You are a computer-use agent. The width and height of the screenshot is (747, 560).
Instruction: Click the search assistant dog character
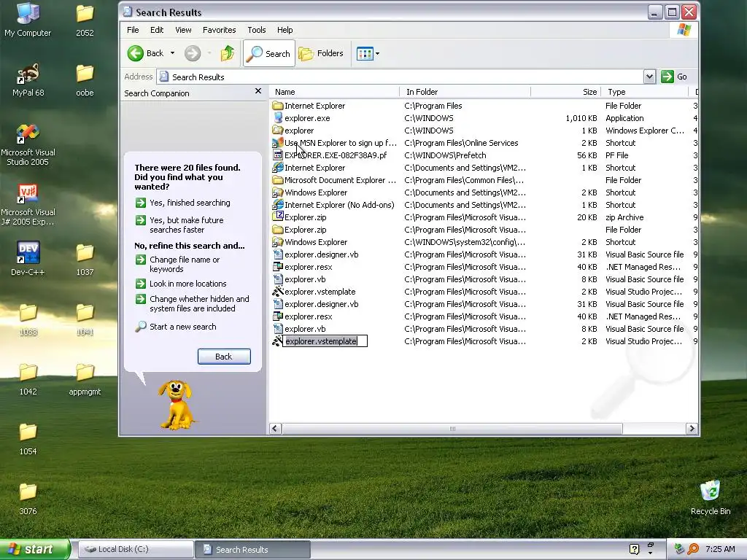pyautogui.click(x=177, y=405)
